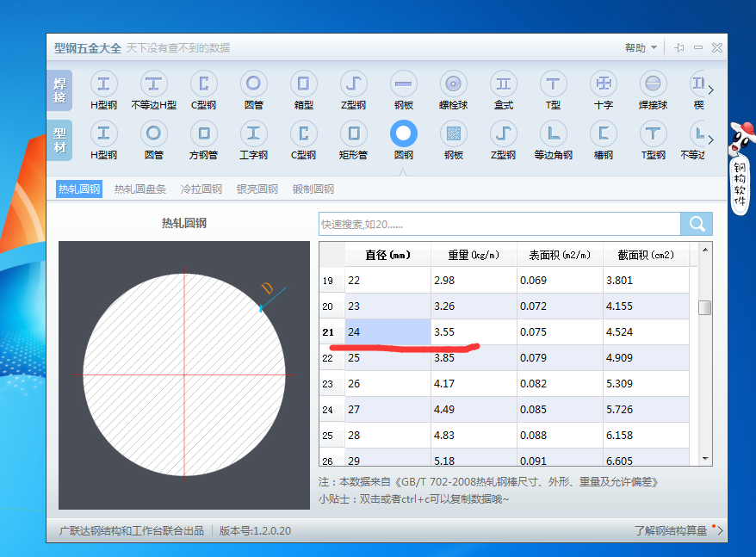Select section area cell 6.158
The image size is (756, 557).
point(646,435)
